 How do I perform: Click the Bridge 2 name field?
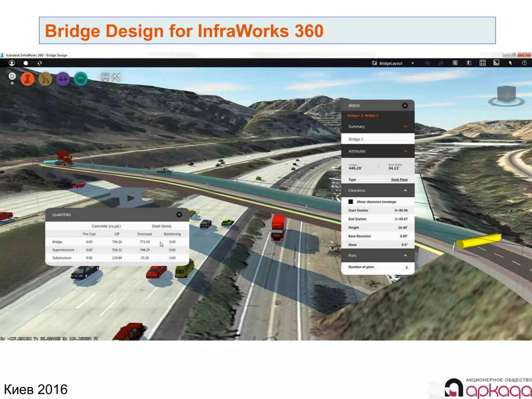378,139
